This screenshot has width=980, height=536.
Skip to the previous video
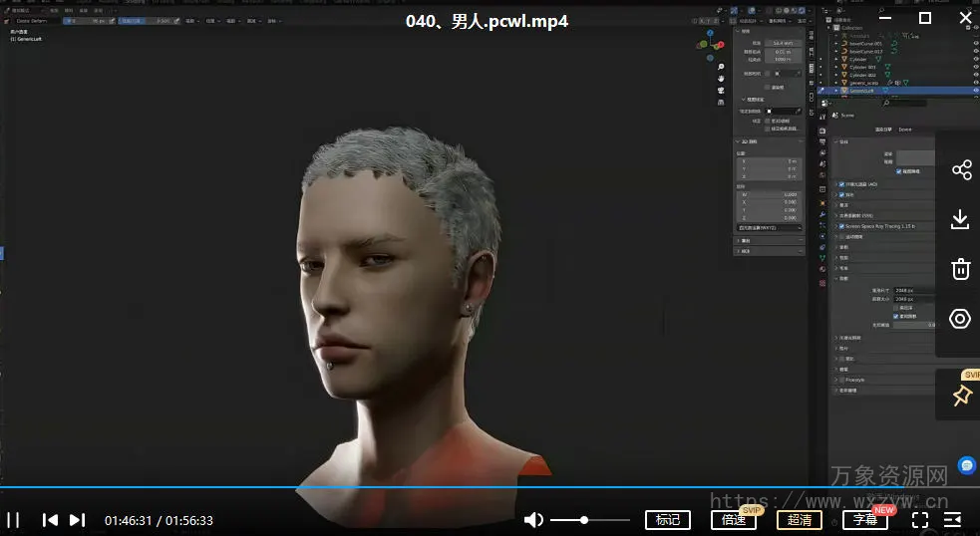tap(50, 520)
